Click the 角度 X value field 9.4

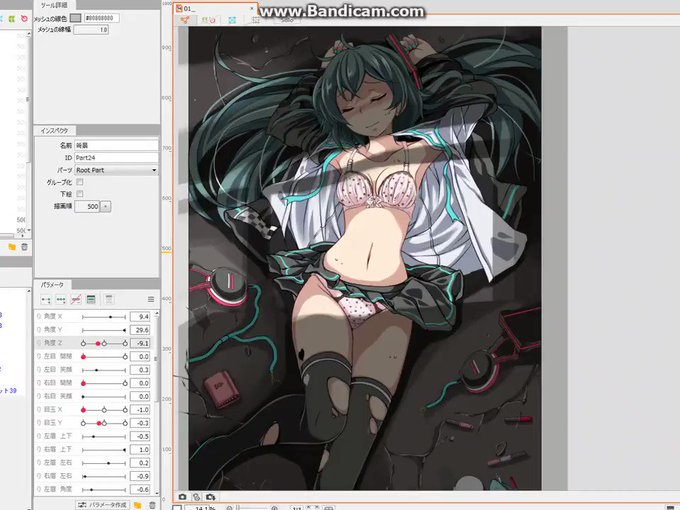pos(140,317)
